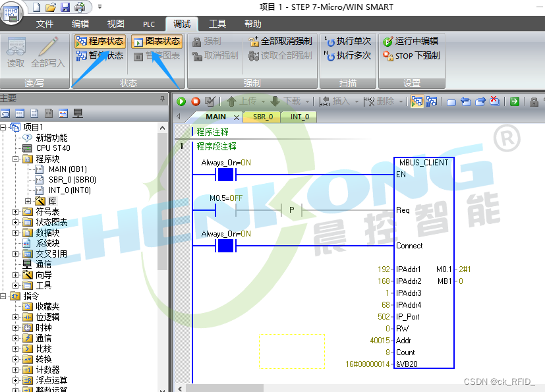Click 执行单次 single scan

coord(347,42)
